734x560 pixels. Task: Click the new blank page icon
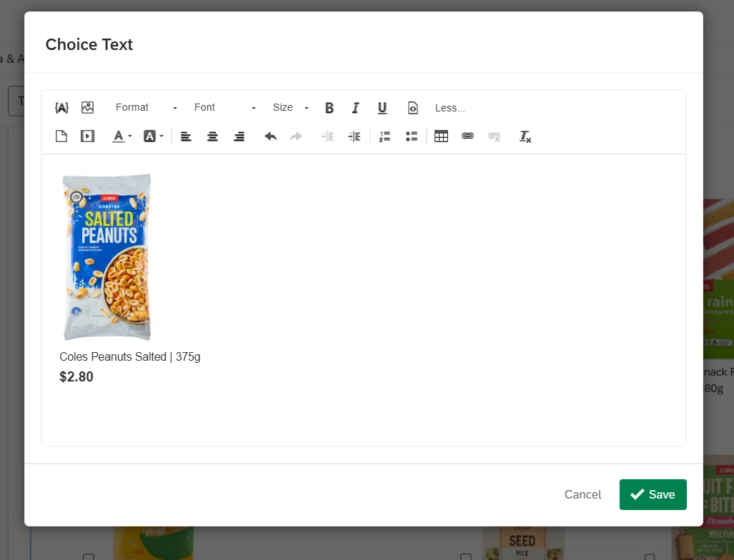point(61,136)
